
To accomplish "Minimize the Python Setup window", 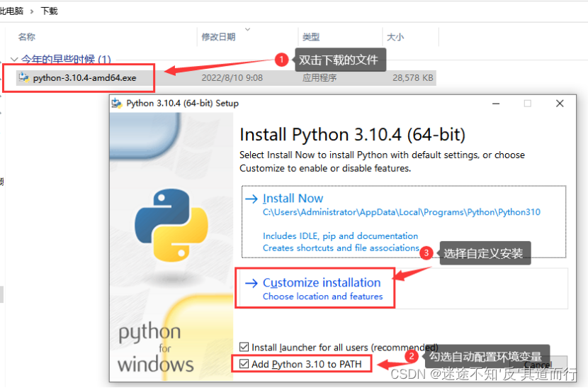I will [x=496, y=104].
